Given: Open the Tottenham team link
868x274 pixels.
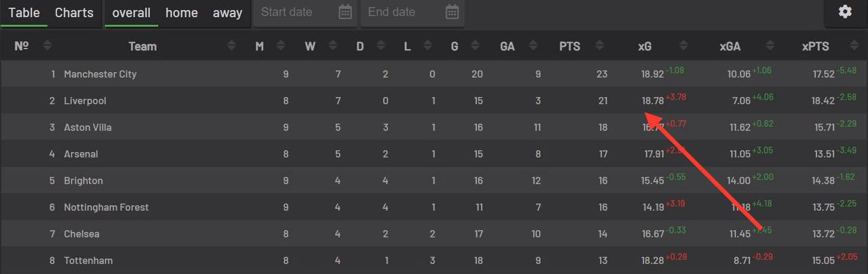Looking at the screenshot, I should tap(88, 260).
